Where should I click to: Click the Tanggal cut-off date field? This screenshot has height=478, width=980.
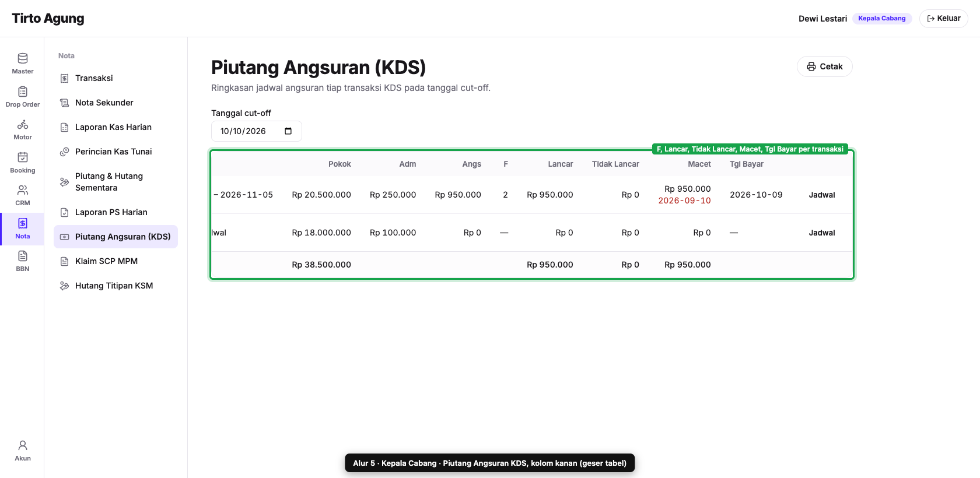[x=257, y=131]
